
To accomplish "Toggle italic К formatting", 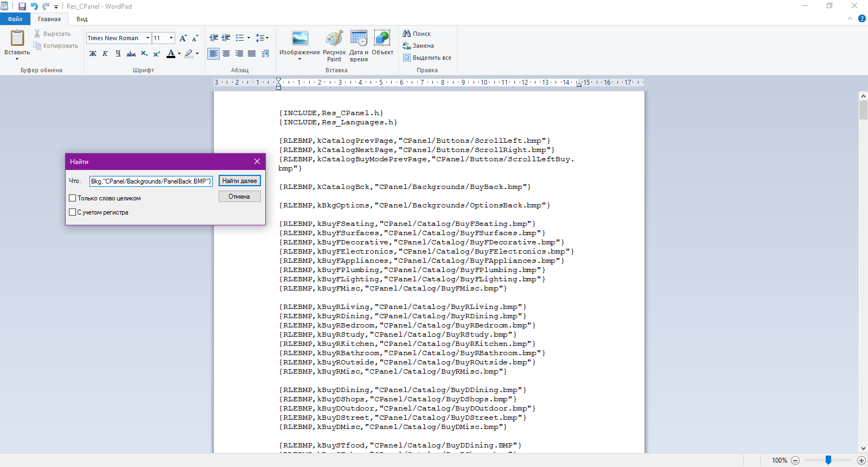I will pyautogui.click(x=105, y=53).
